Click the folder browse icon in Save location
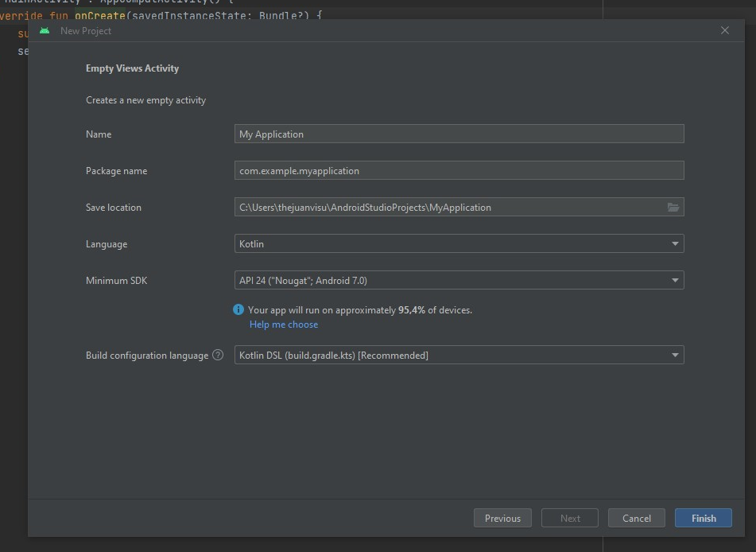This screenshot has width=756, height=552. (673, 208)
